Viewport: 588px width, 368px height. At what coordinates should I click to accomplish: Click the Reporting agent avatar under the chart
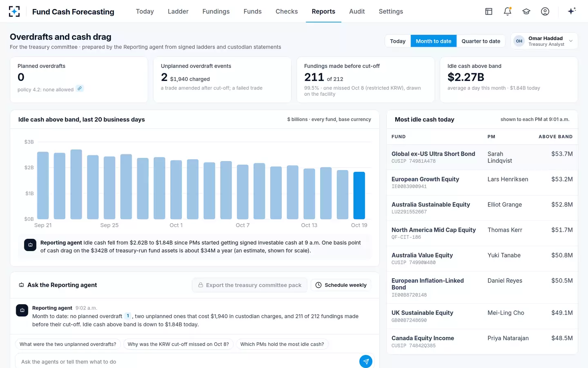[x=30, y=245]
